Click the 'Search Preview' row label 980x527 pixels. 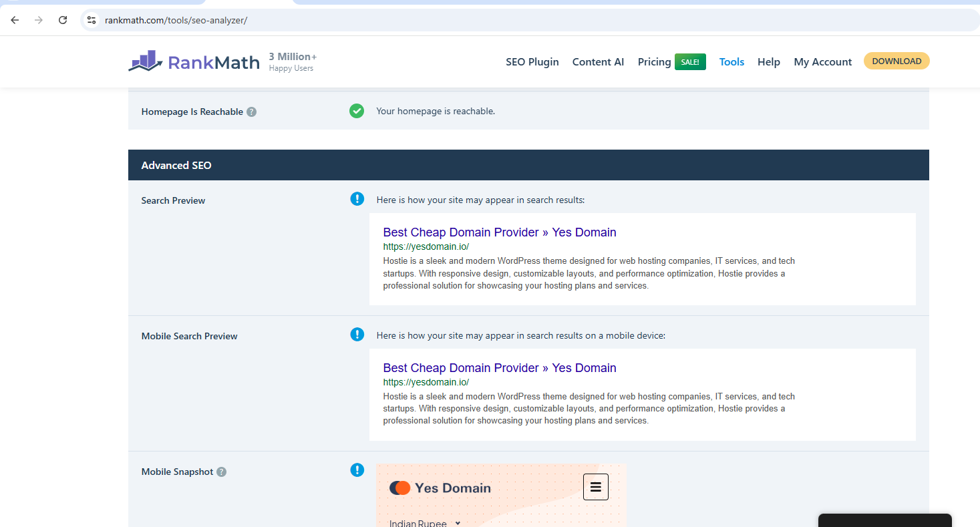click(x=173, y=200)
